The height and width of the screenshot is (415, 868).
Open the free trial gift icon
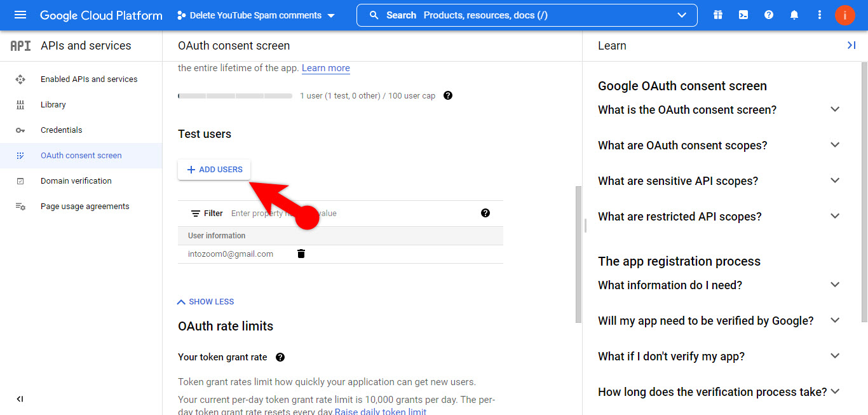(x=718, y=15)
